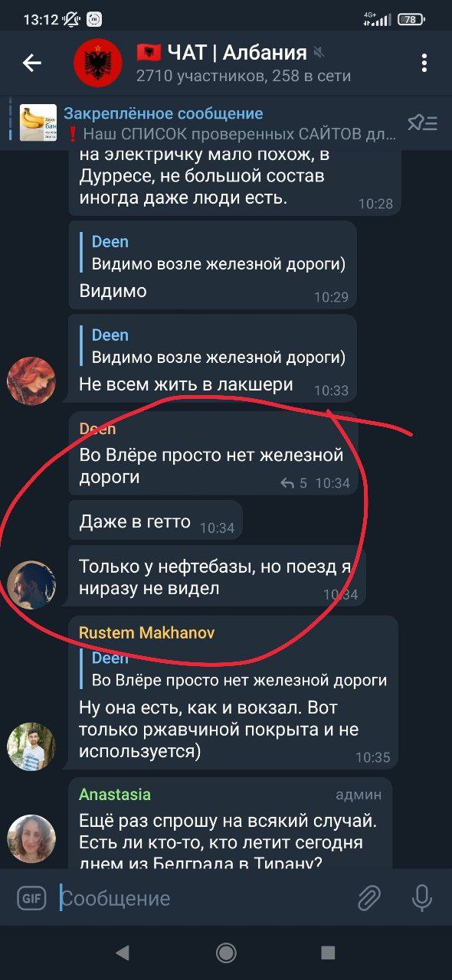The width and height of the screenshot is (452, 980).
Task: Tap the back arrow in header
Action: coord(31,63)
